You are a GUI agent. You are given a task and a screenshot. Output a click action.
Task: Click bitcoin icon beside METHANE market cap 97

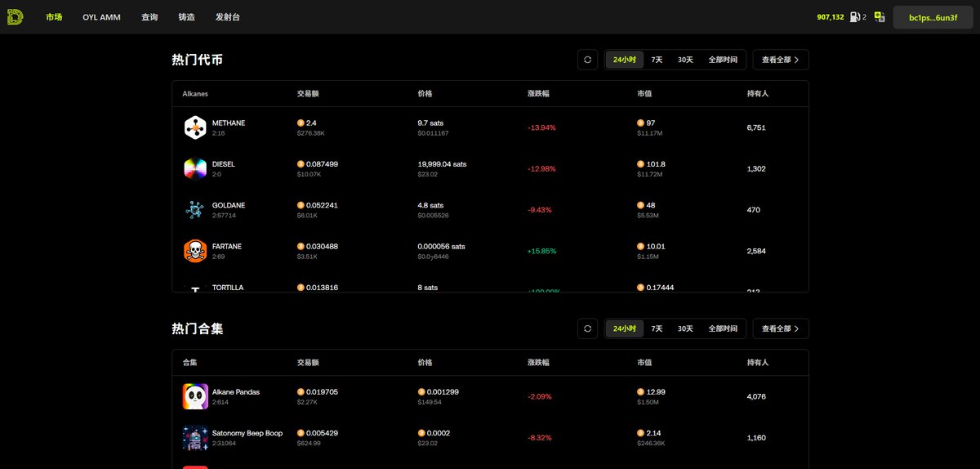(x=640, y=123)
